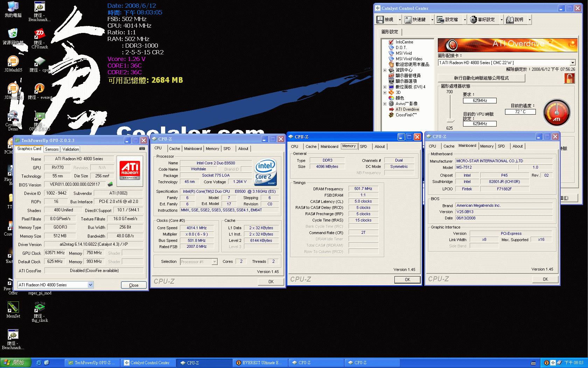Click the 執行自動化時脈組態公用程式 button

click(x=481, y=78)
